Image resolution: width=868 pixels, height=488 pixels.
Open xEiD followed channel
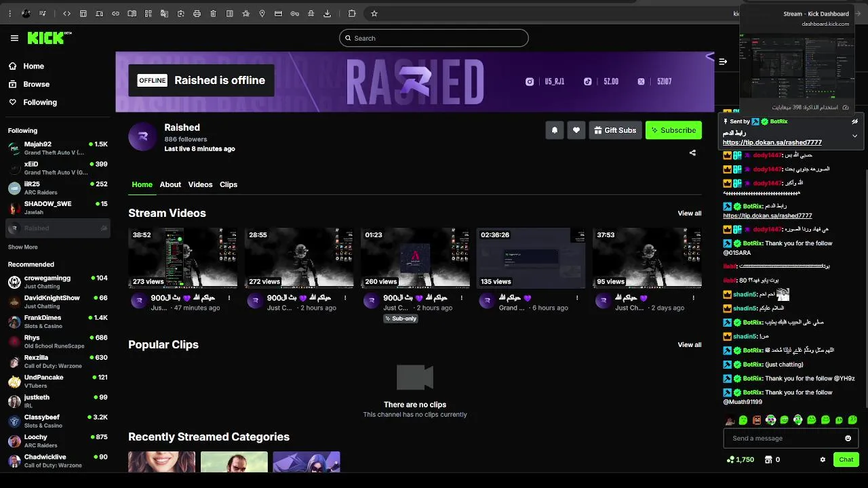pos(58,168)
